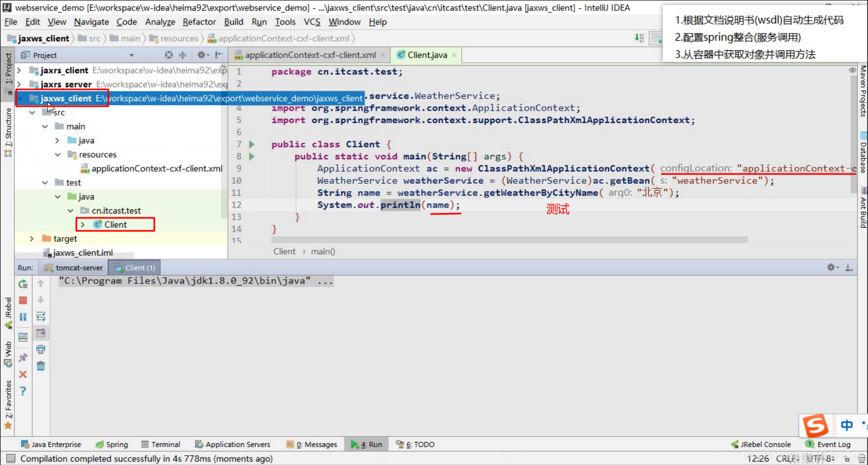This screenshot has width=868, height=465.
Task: Pause program output in Run panel
Action: click(23, 317)
